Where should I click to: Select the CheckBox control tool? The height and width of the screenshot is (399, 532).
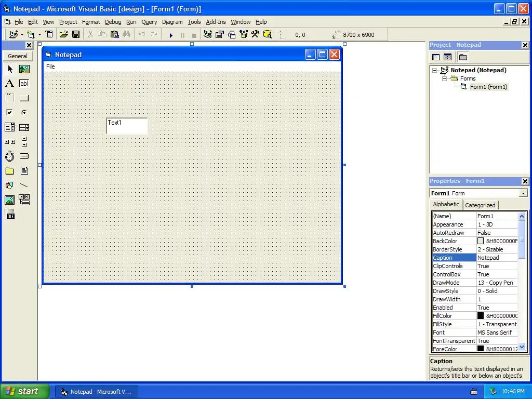[10, 112]
